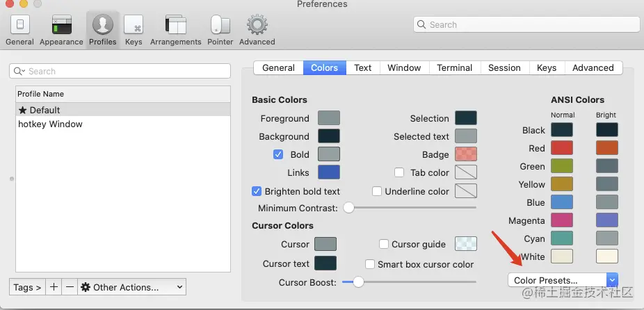Image resolution: width=644 pixels, height=310 pixels.
Task: Toggle the Bold checkbox
Action: pyautogui.click(x=278, y=154)
